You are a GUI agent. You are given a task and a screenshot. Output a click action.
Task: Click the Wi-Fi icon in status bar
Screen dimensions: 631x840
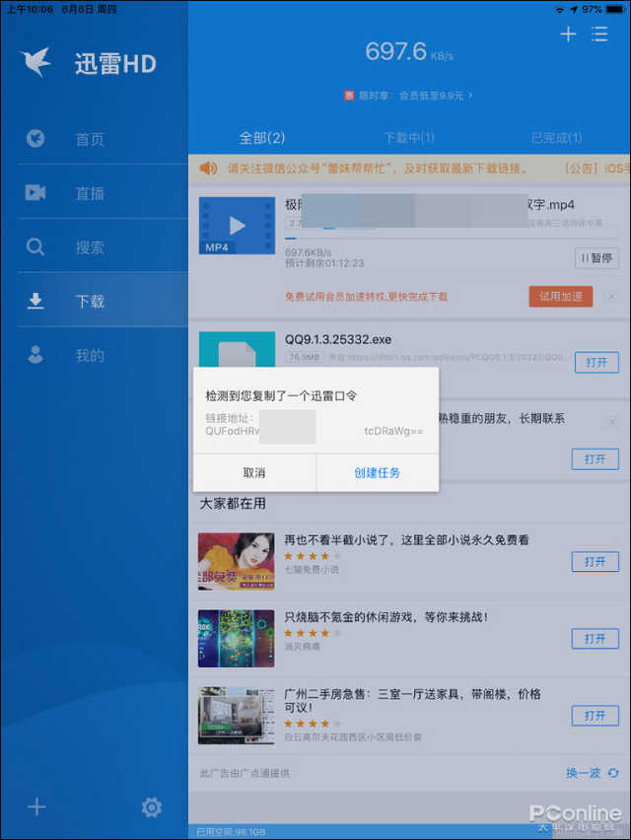coord(560,9)
